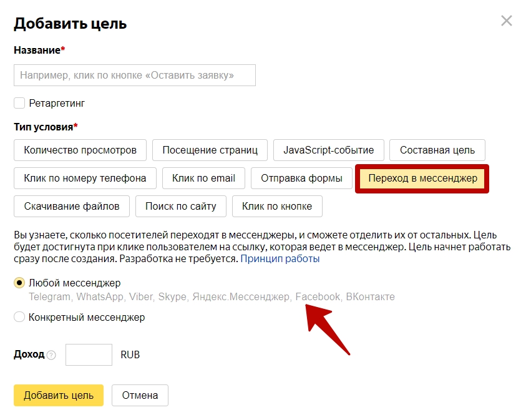Choose the Конкретный мессенджер radio option
The width and height of the screenshot is (526, 420).
pos(19,316)
